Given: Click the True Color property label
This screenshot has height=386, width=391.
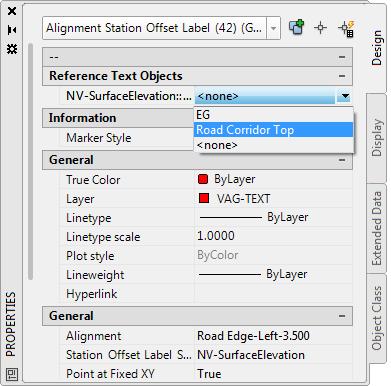Looking at the screenshot, I should [93, 180].
